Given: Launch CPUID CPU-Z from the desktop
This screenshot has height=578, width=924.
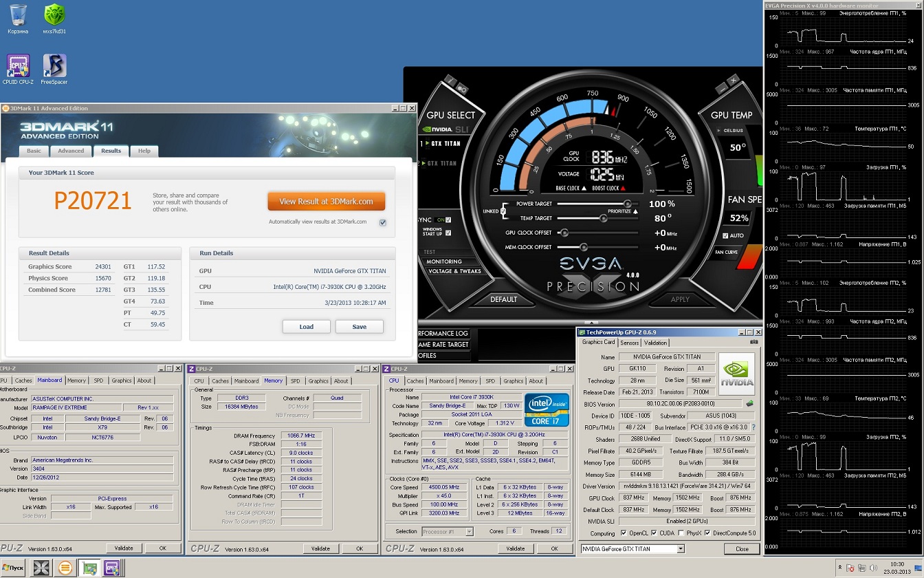Looking at the screenshot, I should pos(18,69).
